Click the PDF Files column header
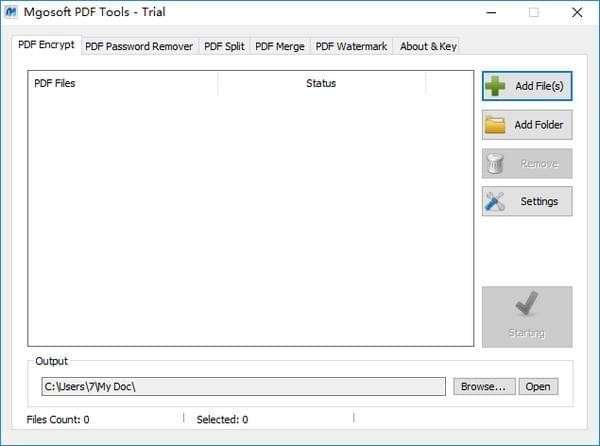 (122, 83)
